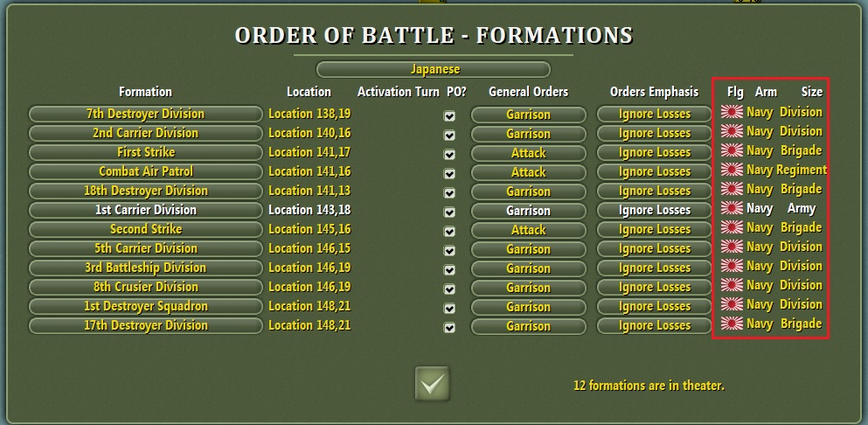Click the Formation column header
This screenshot has height=425, width=868.
(x=145, y=92)
